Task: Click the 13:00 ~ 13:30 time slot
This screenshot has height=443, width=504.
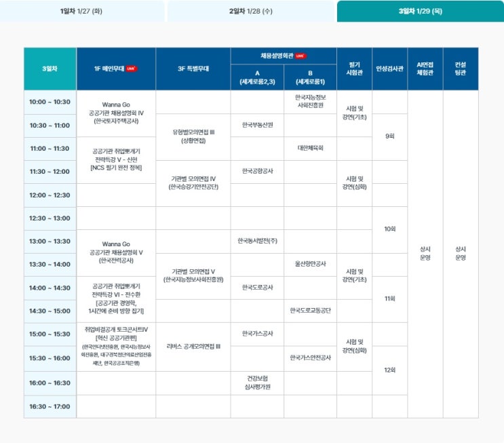Action: (50, 242)
